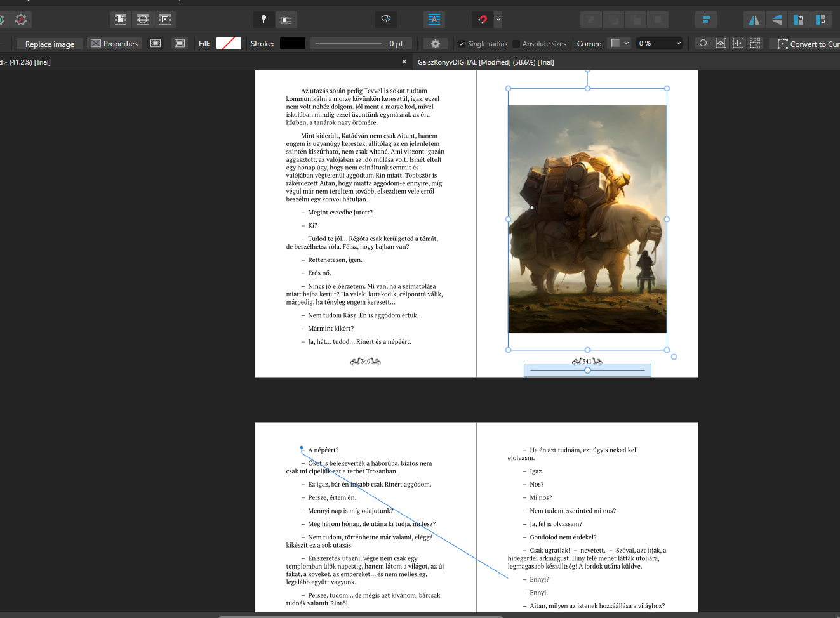
Task: Select the elephant illustration picture frame
Action: coord(587,219)
